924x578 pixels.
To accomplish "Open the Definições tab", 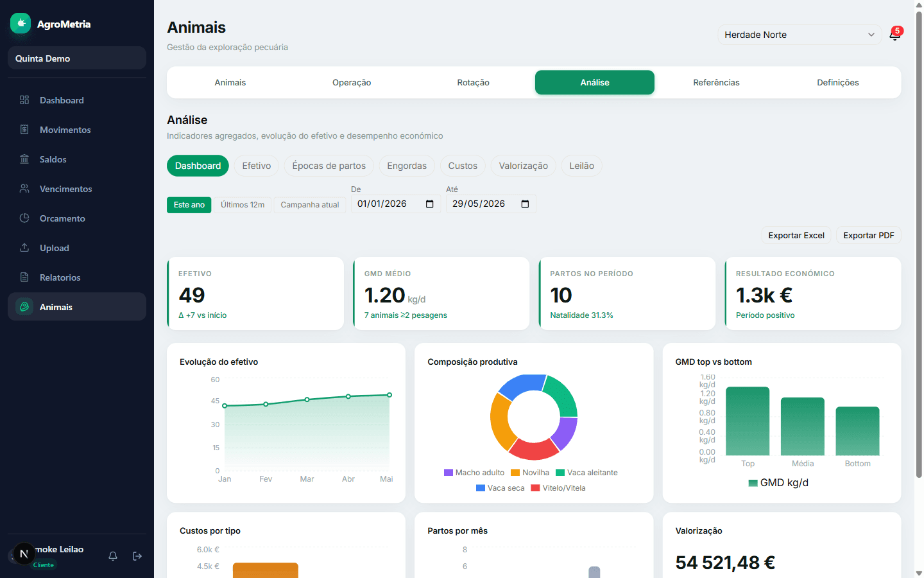I will pyautogui.click(x=838, y=82).
